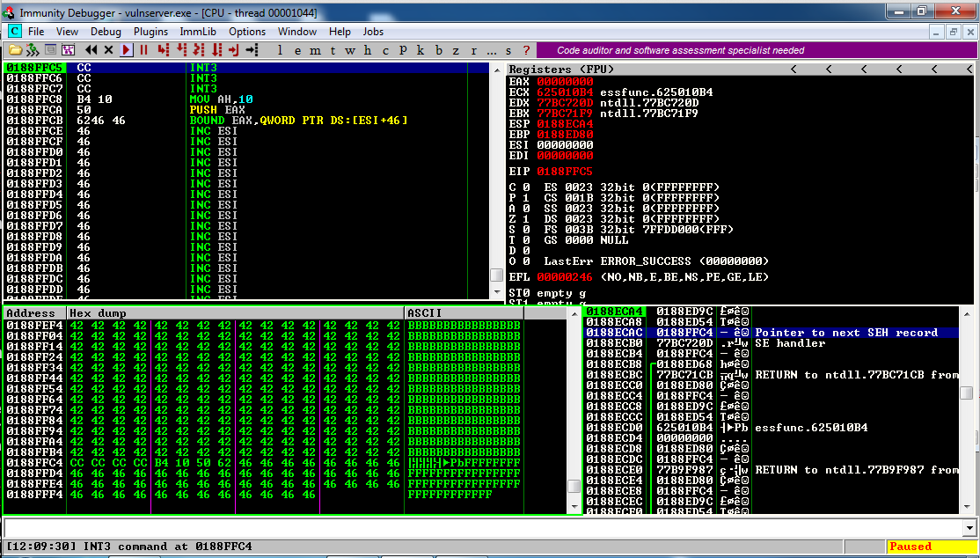
Task: Open memory map via 'm' icon
Action: coord(314,50)
